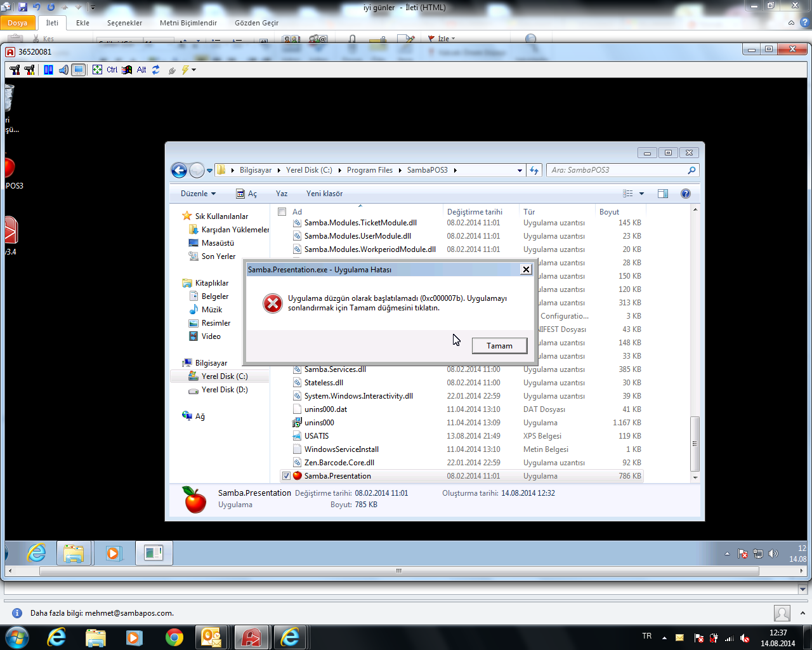Toggle the preview pane icon
This screenshot has height=650, width=812.
[663, 194]
